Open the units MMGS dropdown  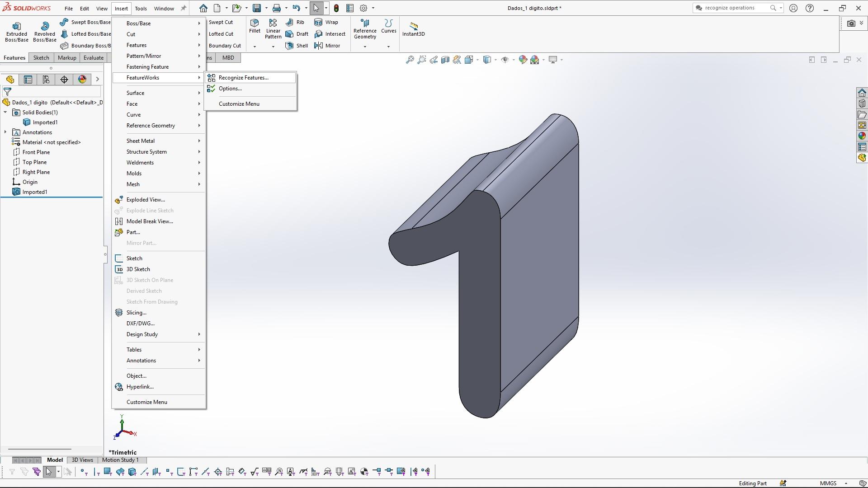tap(846, 483)
